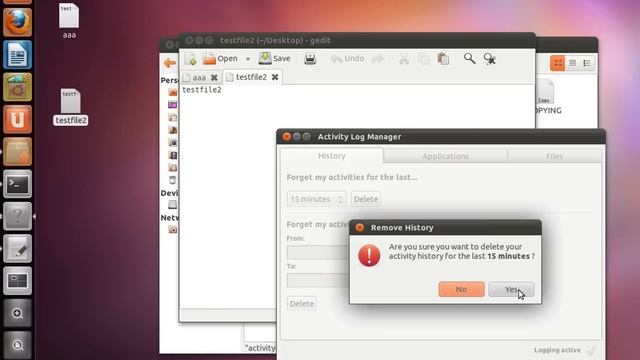Select the testfile2 desktop file
This screenshot has width=640, height=360.
pos(70,107)
